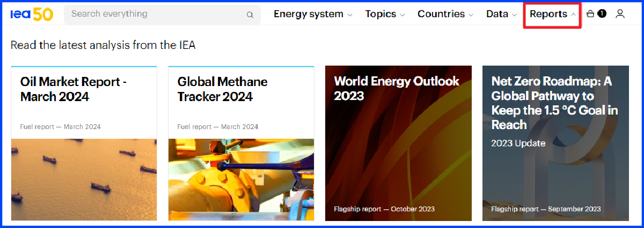Click 'Fuel report — March 2024' under Oil Market Report
The height and width of the screenshot is (228, 644).
tap(61, 127)
